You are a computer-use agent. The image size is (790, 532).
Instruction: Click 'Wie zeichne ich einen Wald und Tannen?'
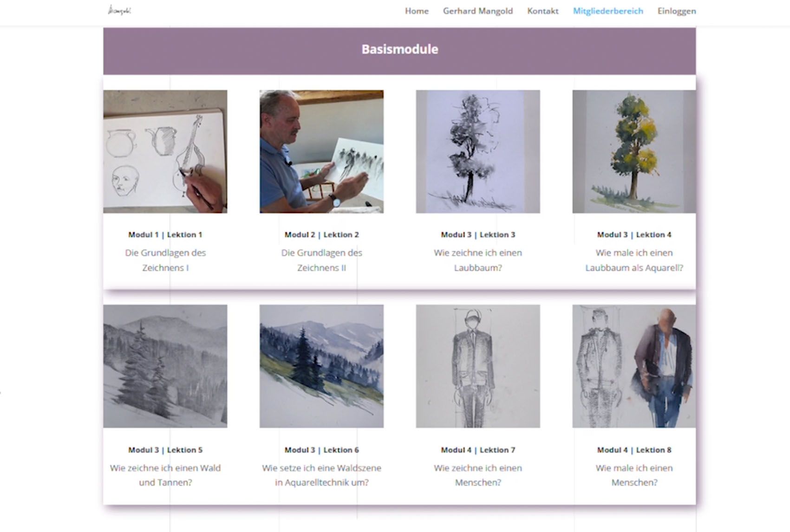pos(165,475)
